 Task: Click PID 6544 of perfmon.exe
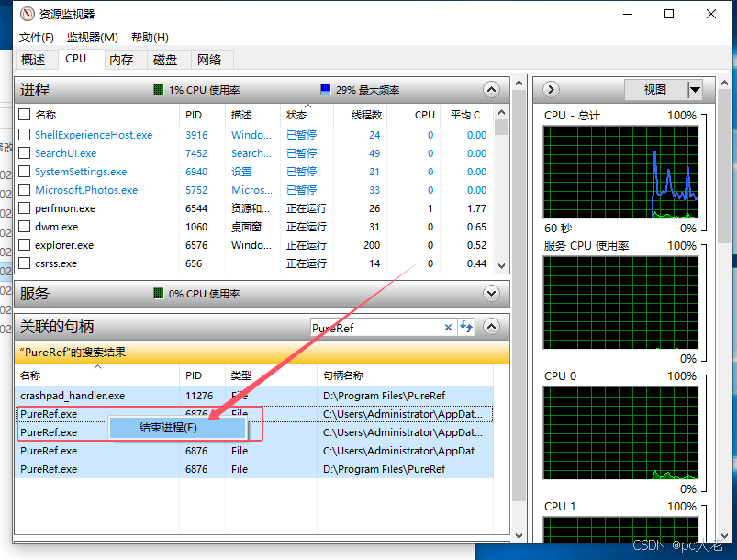pos(196,208)
